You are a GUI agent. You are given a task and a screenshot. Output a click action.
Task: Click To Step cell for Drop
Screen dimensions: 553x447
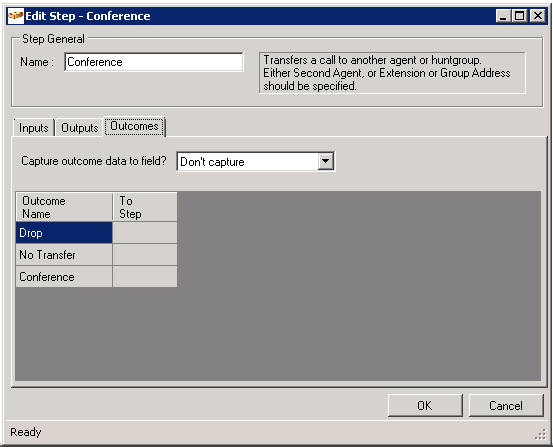click(x=145, y=233)
